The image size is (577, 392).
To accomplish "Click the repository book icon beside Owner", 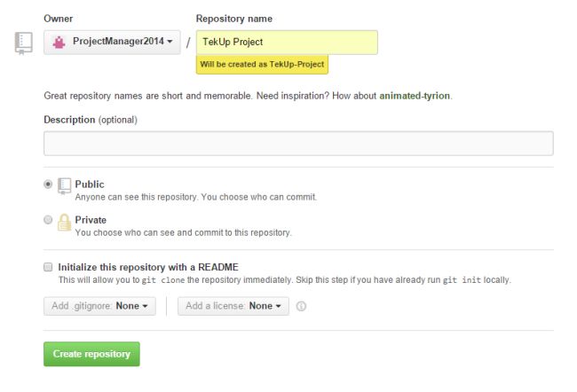I will coord(24,43).
